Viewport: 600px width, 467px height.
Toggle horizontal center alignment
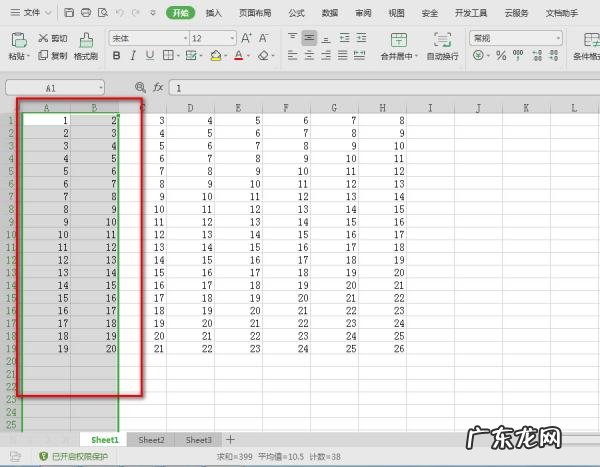(x=309, y=56)
